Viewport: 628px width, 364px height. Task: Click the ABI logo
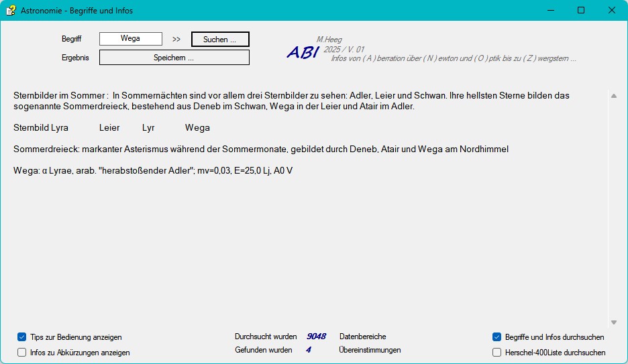pos(303,52)
